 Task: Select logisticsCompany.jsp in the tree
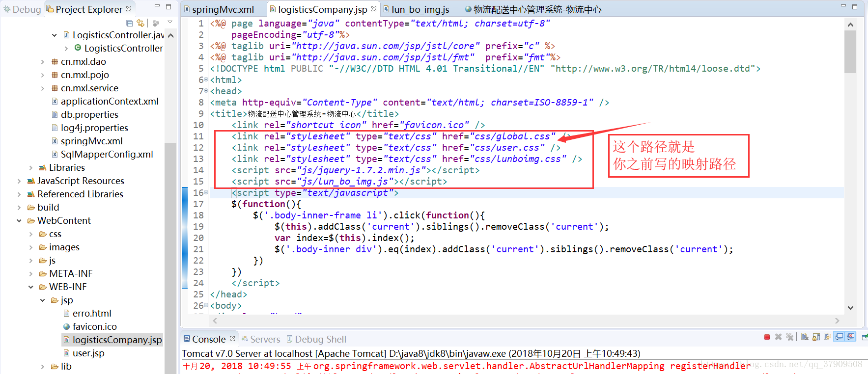tap(112, 340)
